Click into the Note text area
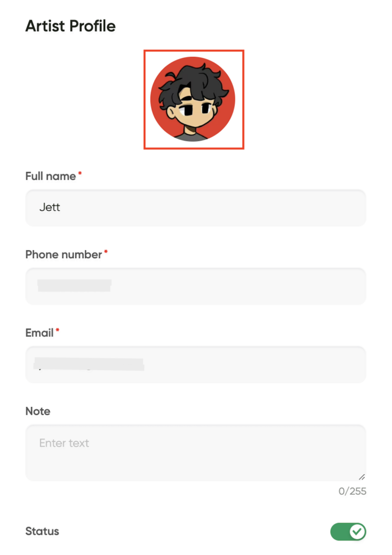Viewport: 392px width, 555px height. [x=196, y=453]
